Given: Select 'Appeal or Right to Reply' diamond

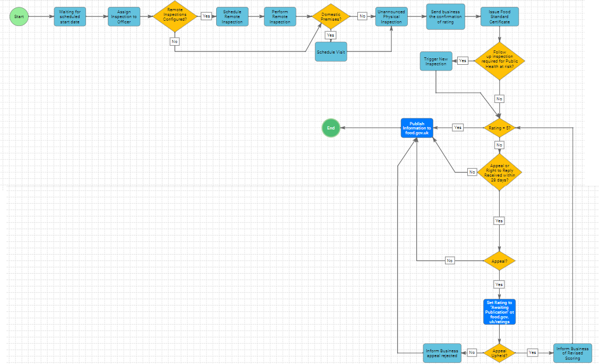Looking at the screenshot, I should point(499,172).
